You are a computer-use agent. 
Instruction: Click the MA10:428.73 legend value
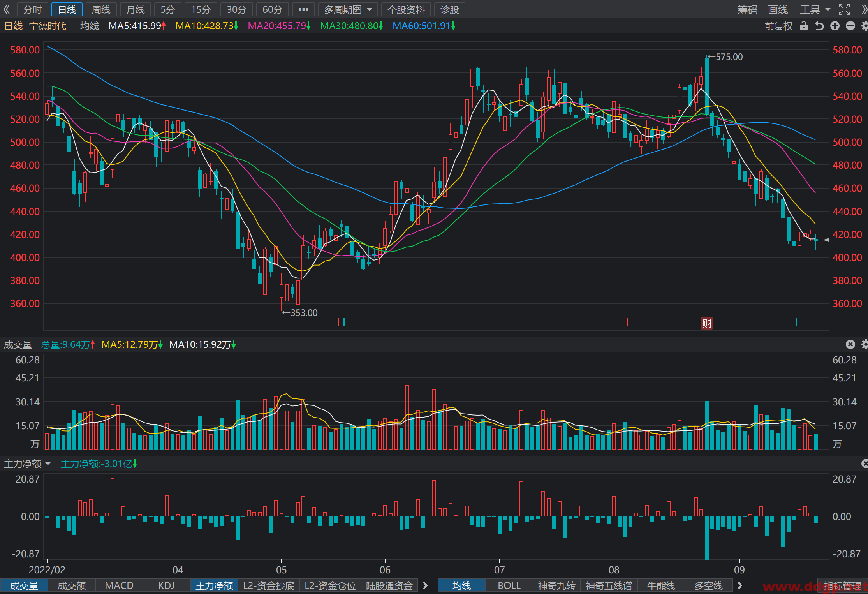click(x=206, y=26)
